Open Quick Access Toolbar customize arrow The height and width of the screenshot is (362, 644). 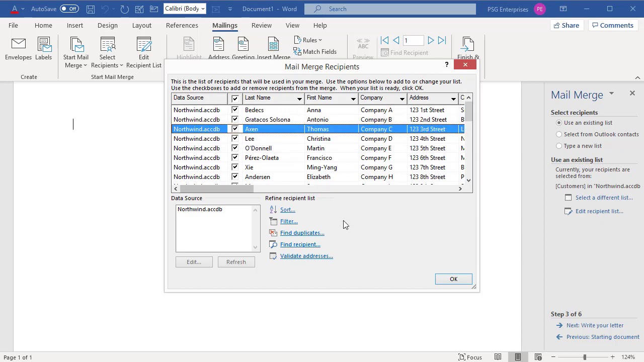coord(230,9)
